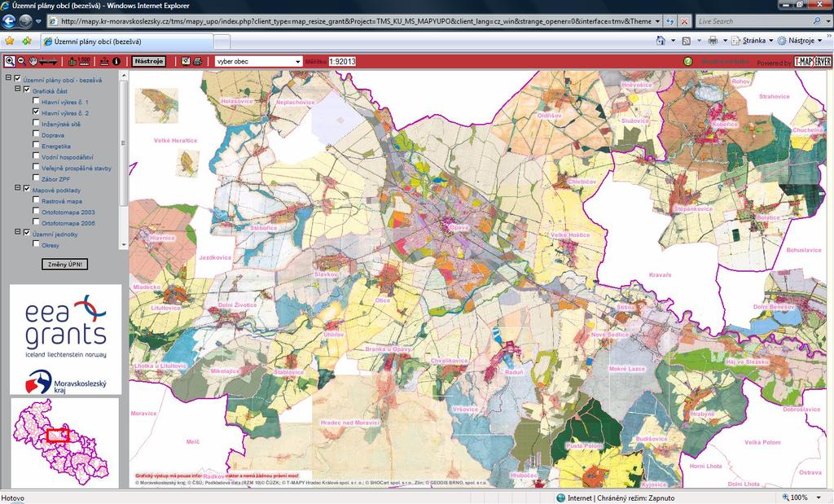Collapse Územní plány obcí tree root
The height and width of the screenshot is (504, 834).
pos(8,78)
